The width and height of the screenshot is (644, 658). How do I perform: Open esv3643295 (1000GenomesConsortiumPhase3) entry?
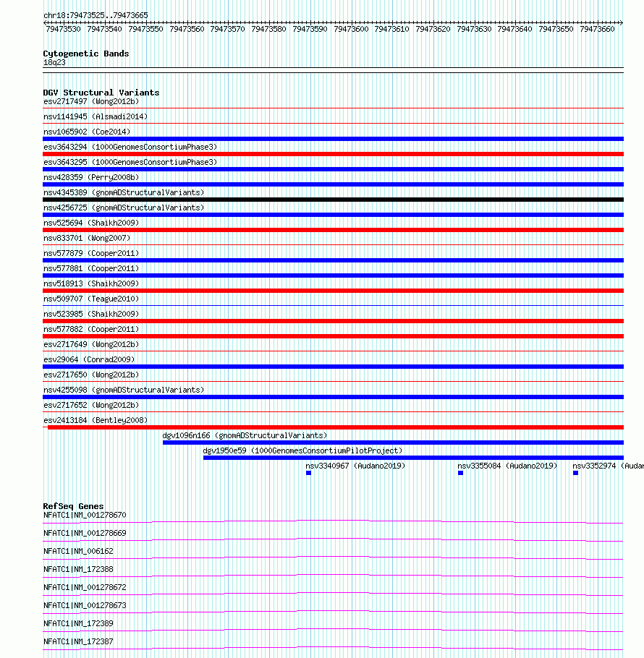tap(130, 162)
